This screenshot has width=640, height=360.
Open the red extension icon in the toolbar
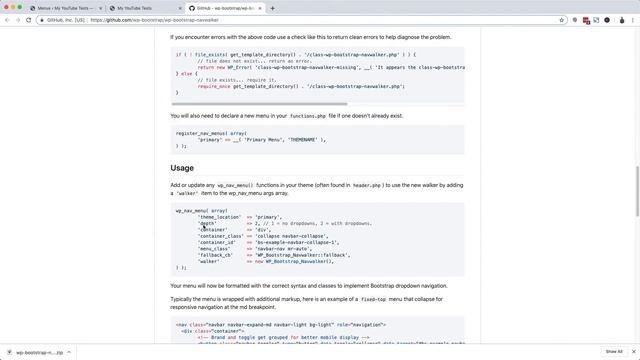586,20
